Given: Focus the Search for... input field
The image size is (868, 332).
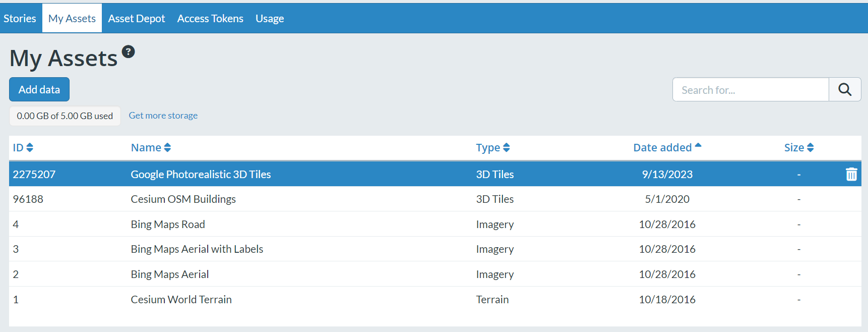Looking at the screenshot, I should click(x=750, y=90).
